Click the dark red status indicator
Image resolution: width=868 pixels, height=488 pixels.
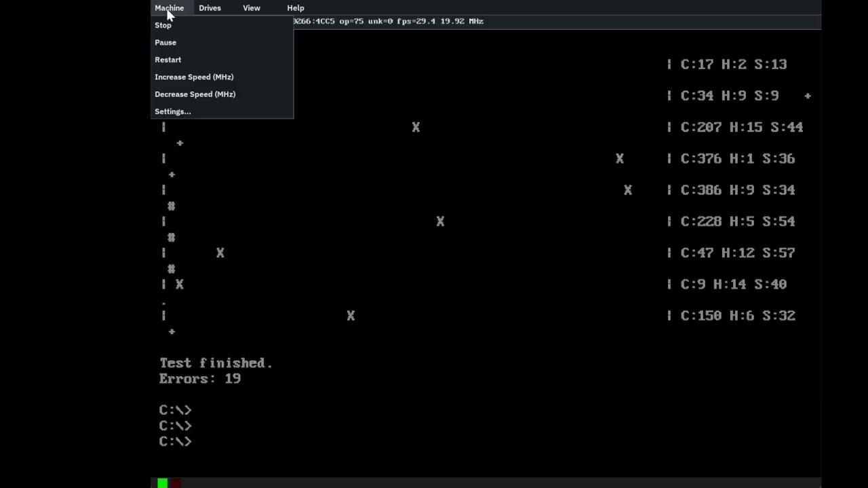click(176, 483)
